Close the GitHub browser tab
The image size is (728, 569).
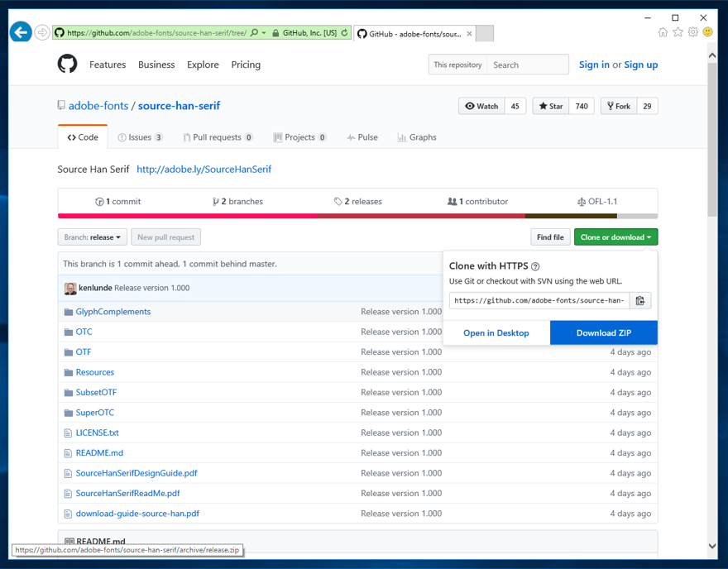click(469, 33)
